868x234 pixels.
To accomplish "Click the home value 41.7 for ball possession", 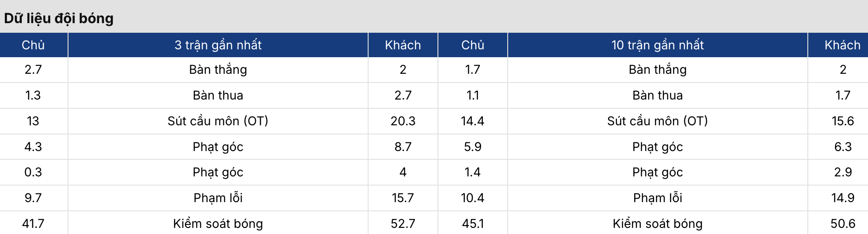I will [33, 224].
